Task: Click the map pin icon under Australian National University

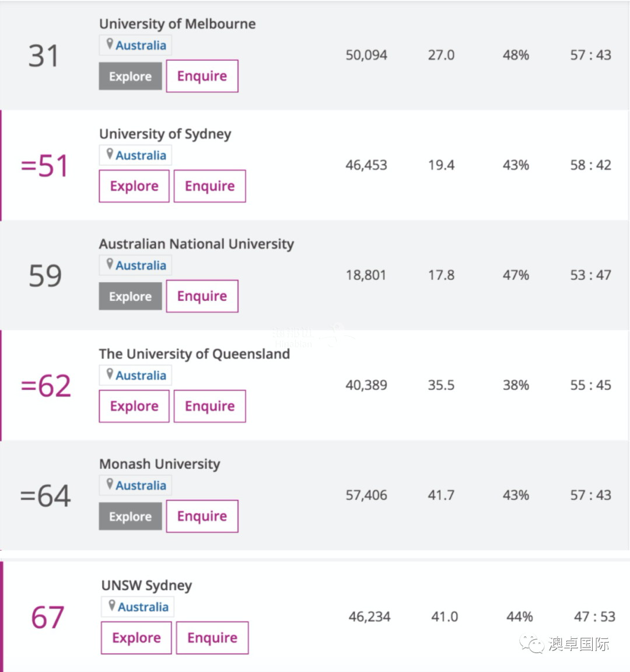Action: click(110, 264)
